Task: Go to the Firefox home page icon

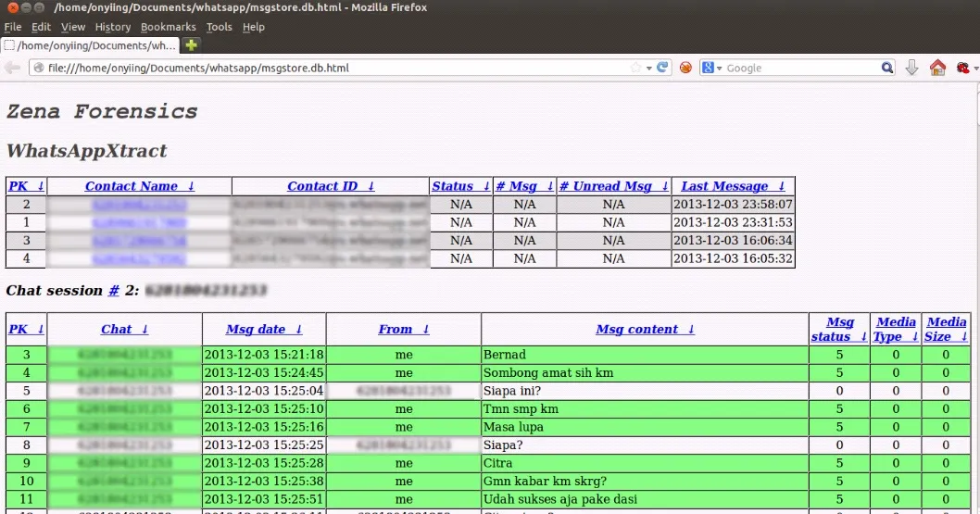Action: [x=937, y=68]
